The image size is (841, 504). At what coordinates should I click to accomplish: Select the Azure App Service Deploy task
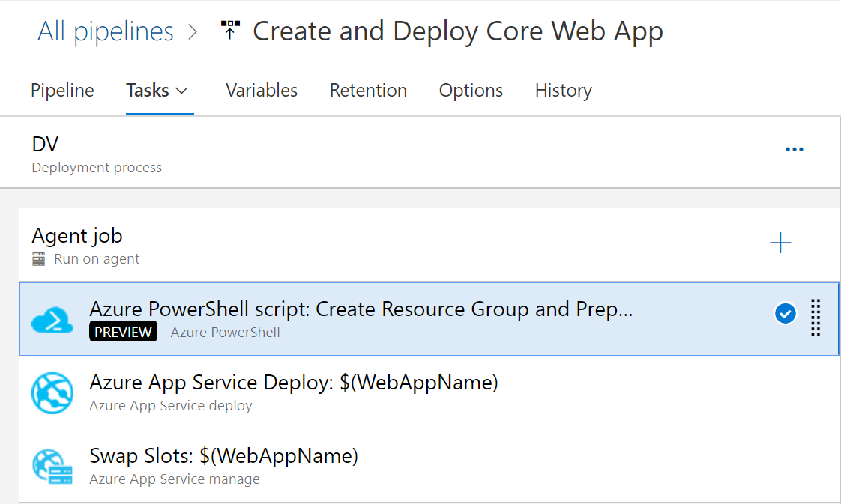click(x=429, y=392)
